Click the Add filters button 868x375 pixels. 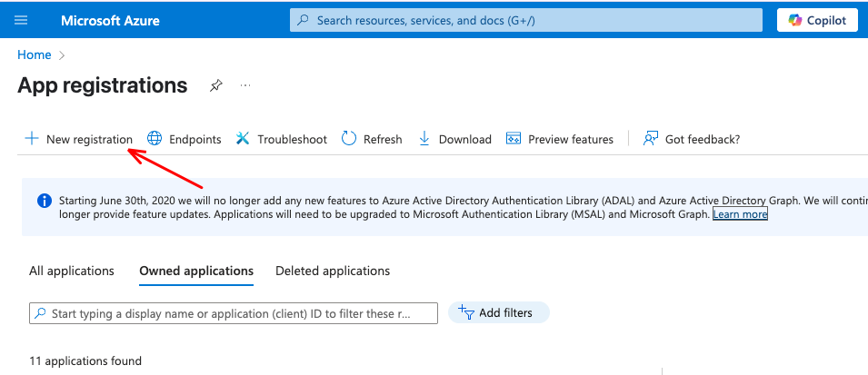pyautogui.click(x=498, y=312)
